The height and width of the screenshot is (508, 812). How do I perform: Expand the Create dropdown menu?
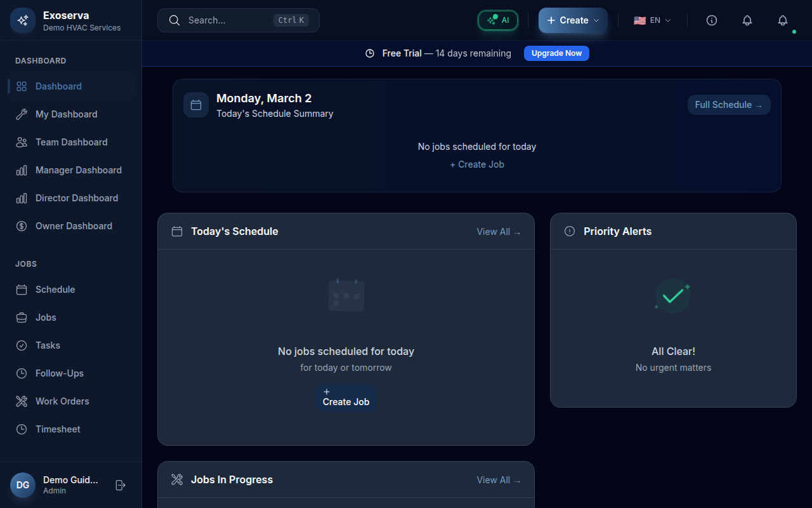573,20
